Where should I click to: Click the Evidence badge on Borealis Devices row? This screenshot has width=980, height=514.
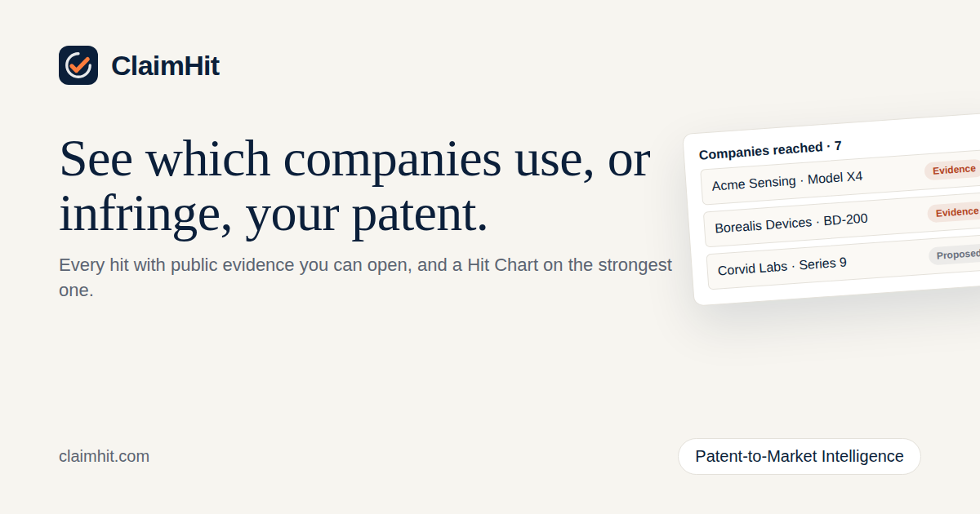[x=955, y=212]
